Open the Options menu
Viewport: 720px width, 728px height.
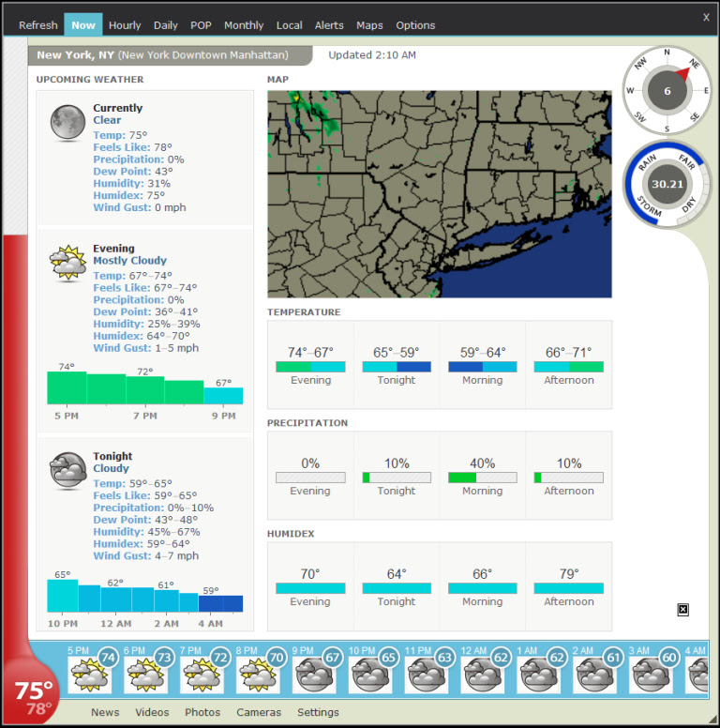pyautogui.click(x=415, y=25)
